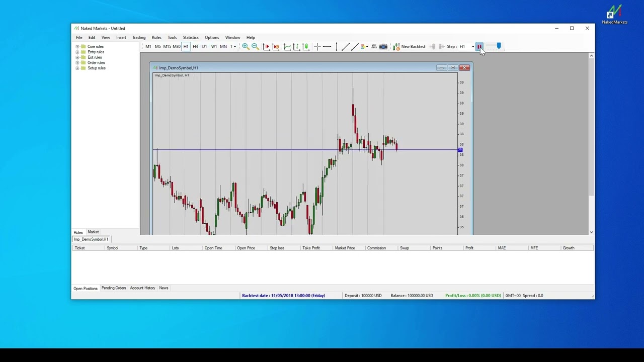Toggle MN timeframe button
This screenshot has height=362, width=644.
click(223, 46)
